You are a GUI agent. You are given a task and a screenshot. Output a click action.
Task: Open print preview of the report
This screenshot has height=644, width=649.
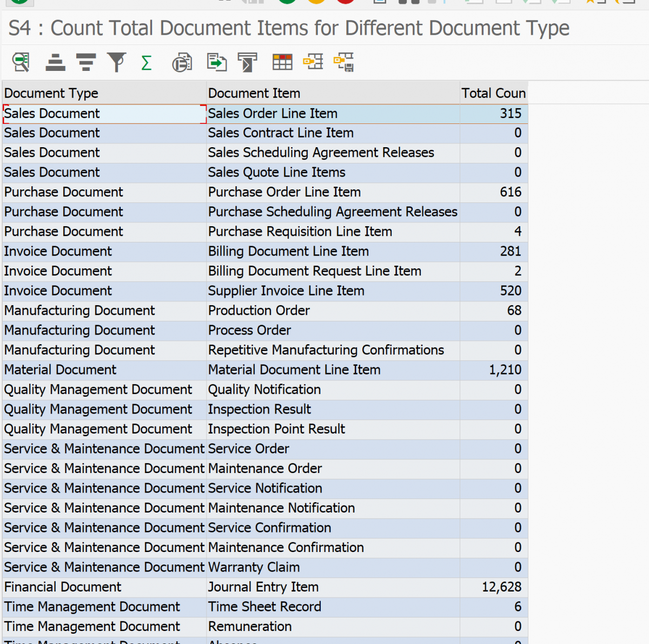click(x=182, y=62)
